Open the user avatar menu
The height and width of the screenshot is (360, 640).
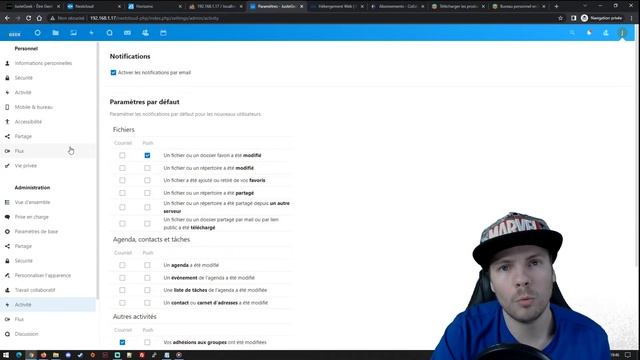pyautogui.click(x=622, y=33)
